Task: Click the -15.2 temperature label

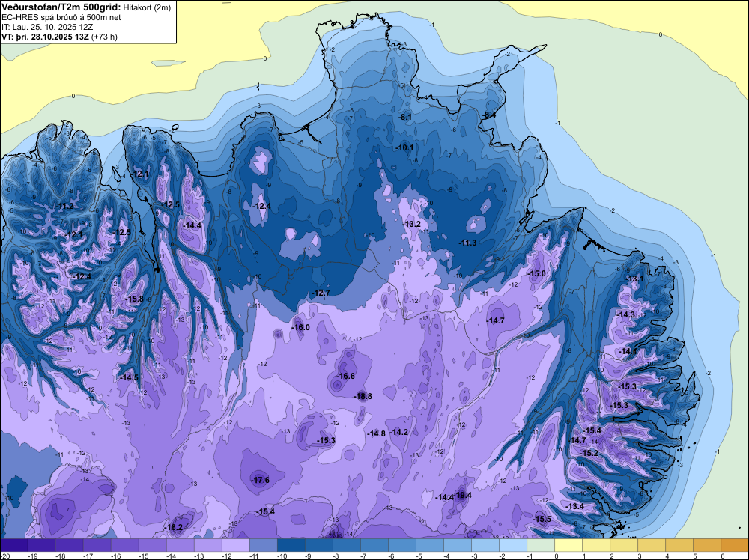Action: coord(589,453)
